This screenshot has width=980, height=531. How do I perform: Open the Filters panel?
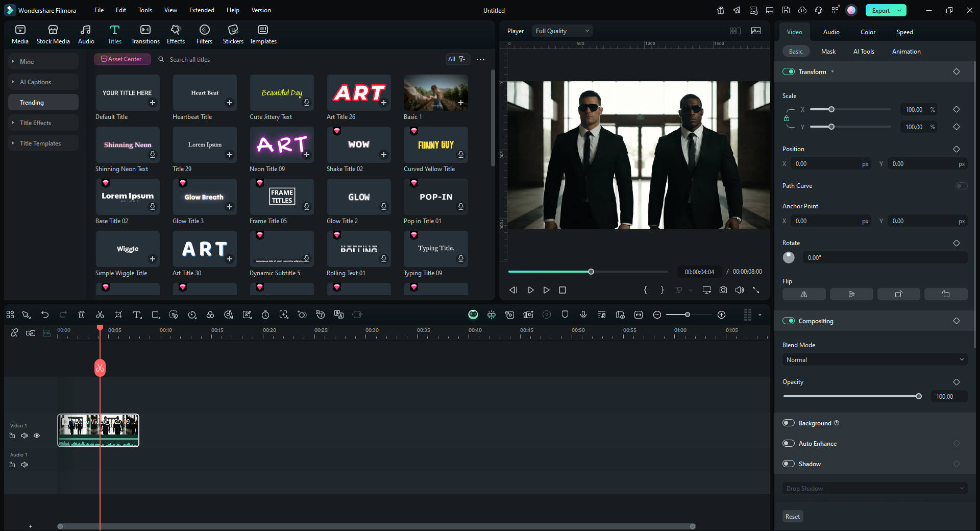pos(204,35)
